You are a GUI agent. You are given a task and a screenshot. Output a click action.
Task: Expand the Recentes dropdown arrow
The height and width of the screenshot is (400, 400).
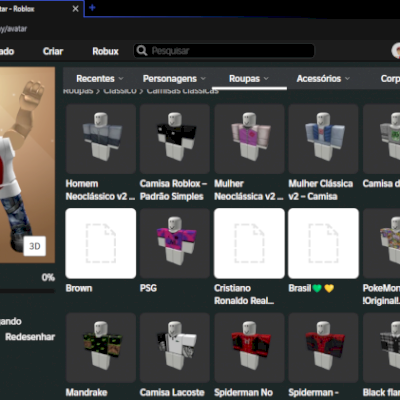[x=121, y=79]
